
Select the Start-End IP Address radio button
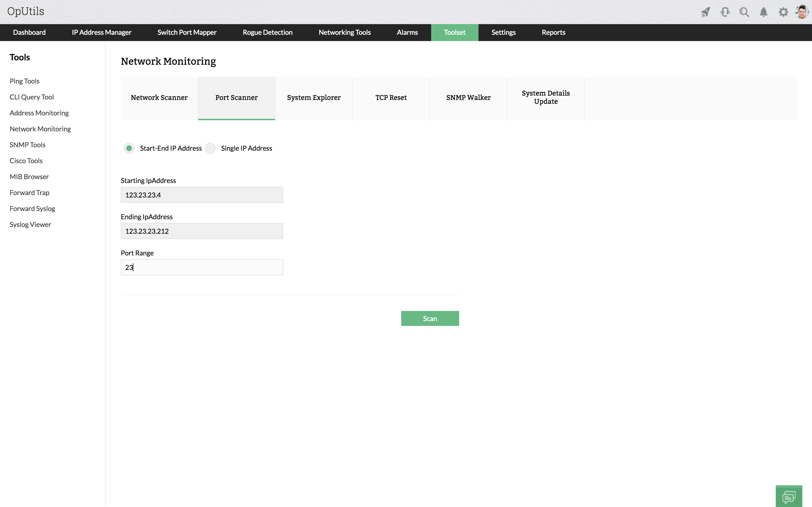[129, 148]
